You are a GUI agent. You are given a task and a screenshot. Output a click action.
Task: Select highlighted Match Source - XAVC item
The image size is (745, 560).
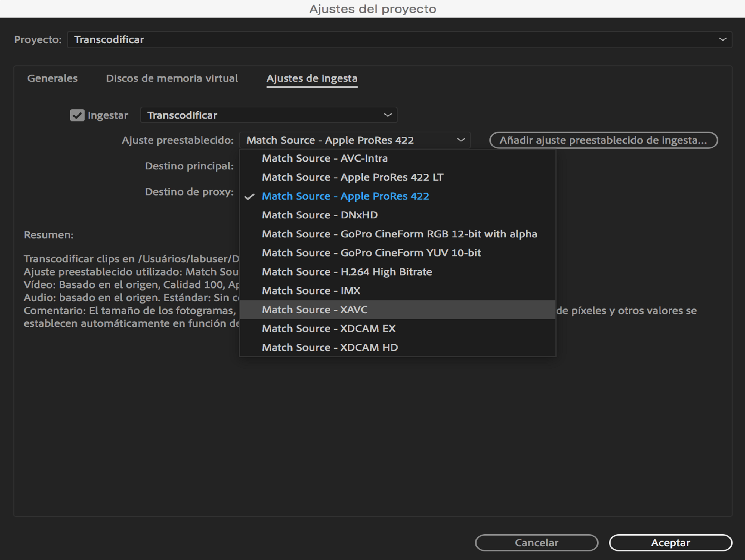click(x=315, y=310)
